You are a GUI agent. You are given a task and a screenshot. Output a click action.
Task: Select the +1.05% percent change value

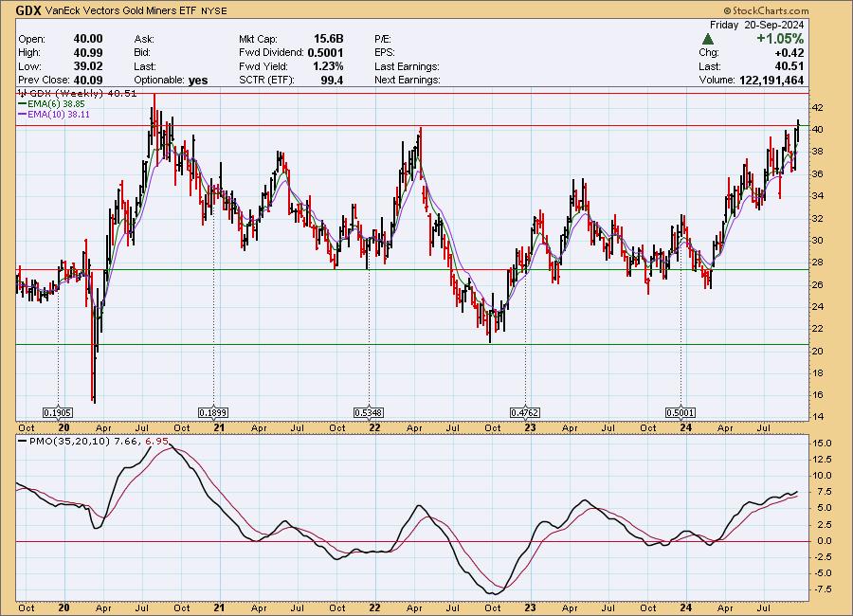click(780, 39)
